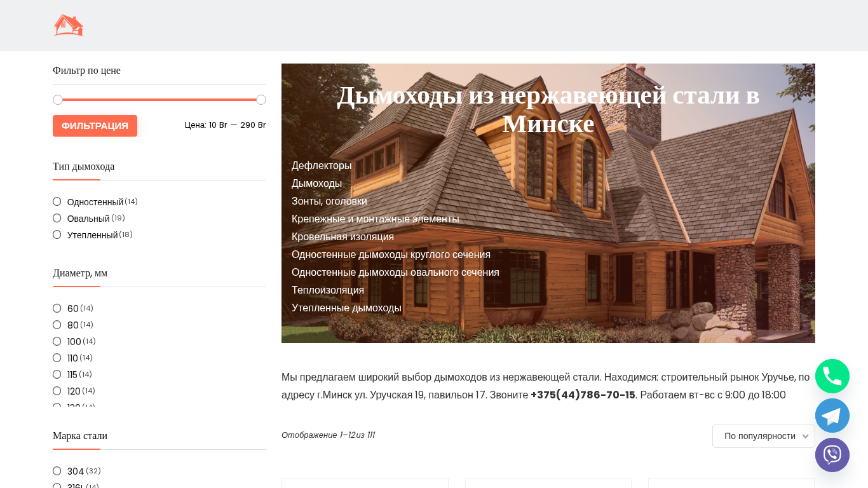Go to Зонты, оголовки category
Viewport: 868px width, 488px height.
click(x=329, y=201)
